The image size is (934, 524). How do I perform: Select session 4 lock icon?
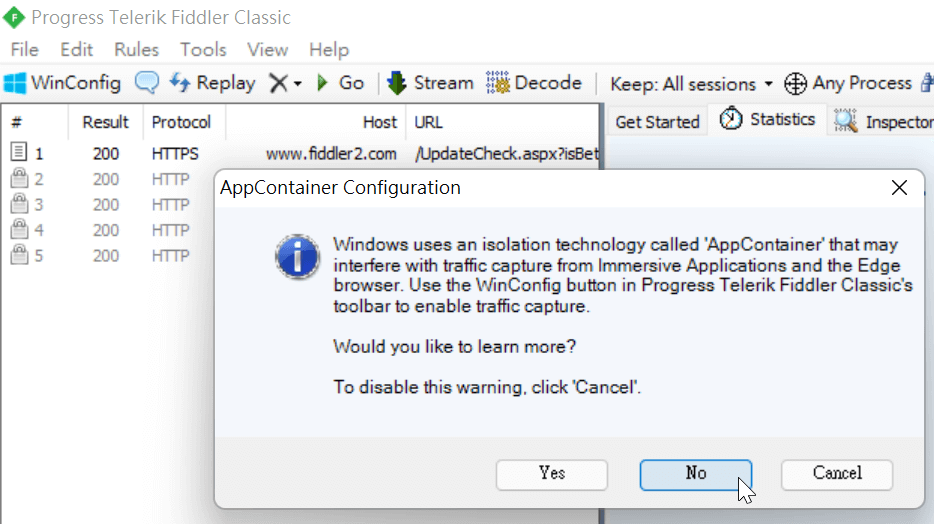pyautogui.click(x=19, y=229)
